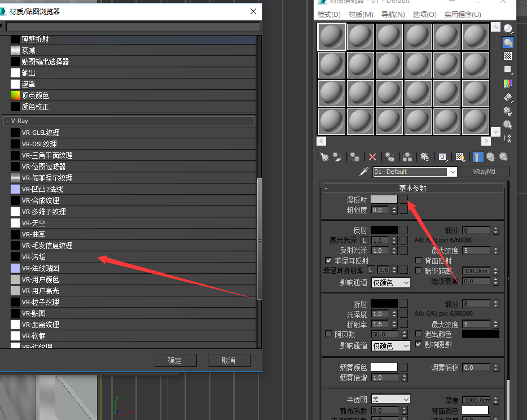Click the red X reset icon

pos(372,157)
